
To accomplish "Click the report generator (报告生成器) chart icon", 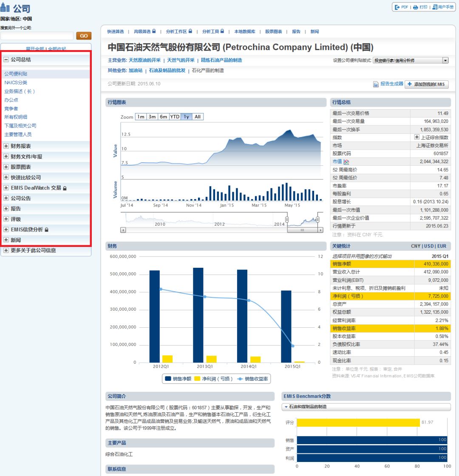I will tap(376, 84).
